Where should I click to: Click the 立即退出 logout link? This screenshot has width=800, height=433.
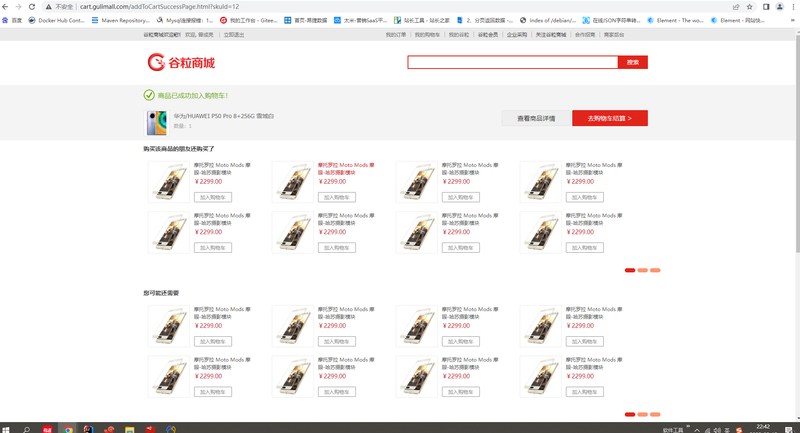coord(234,35)
